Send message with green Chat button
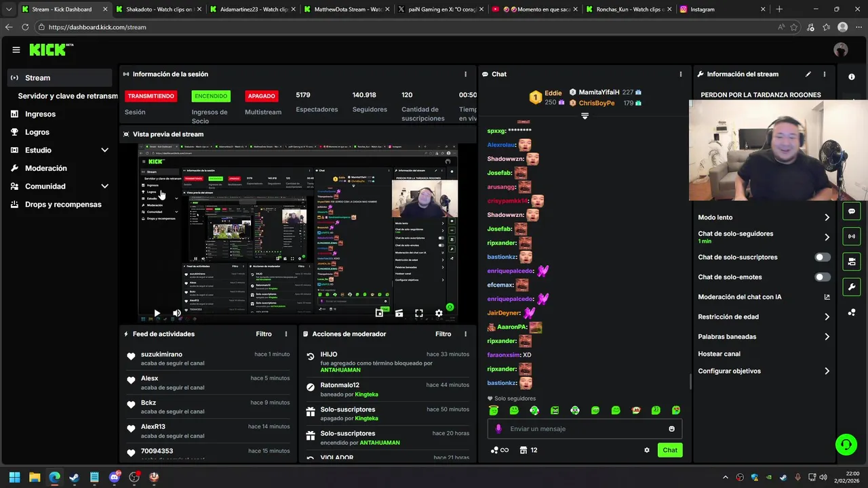The image size is (868, 488). [670, 450]
